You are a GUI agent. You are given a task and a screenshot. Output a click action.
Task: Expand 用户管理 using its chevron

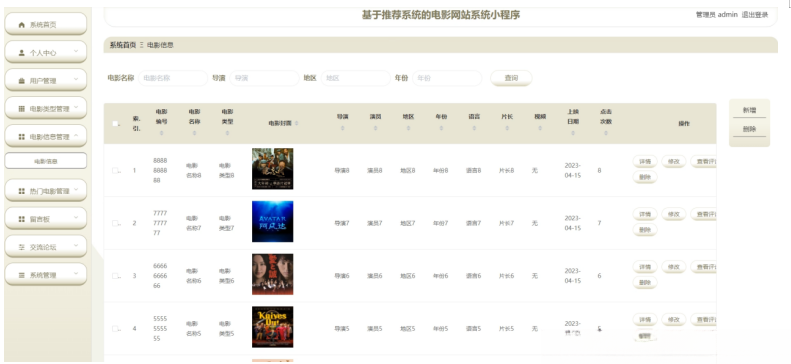(x=76, y=79)
